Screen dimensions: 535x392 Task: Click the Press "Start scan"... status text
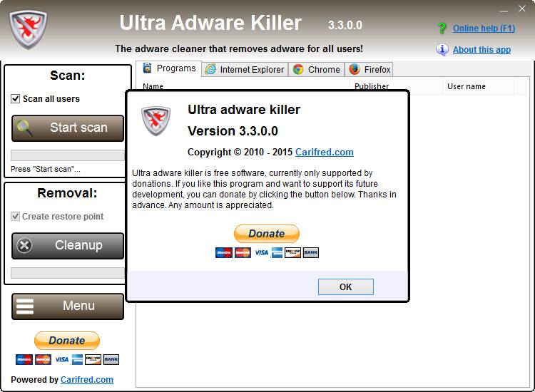tap(46, 169)
